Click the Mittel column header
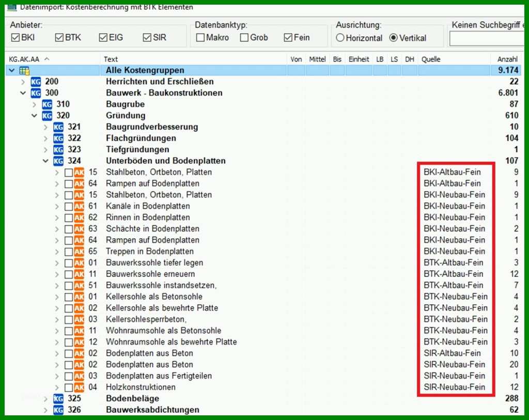 click(x=318, y=59)
